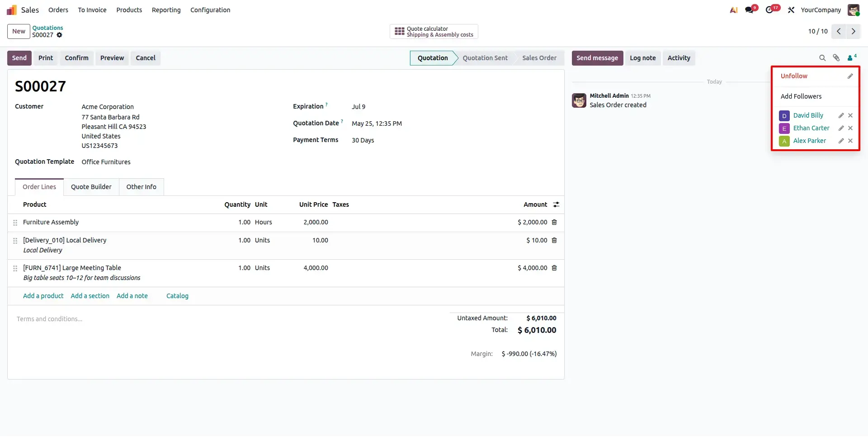Screen dimensions: 868x437
Task: Grab the drag handle of Furniture Assembly row
Action: [x=15, y=223]
